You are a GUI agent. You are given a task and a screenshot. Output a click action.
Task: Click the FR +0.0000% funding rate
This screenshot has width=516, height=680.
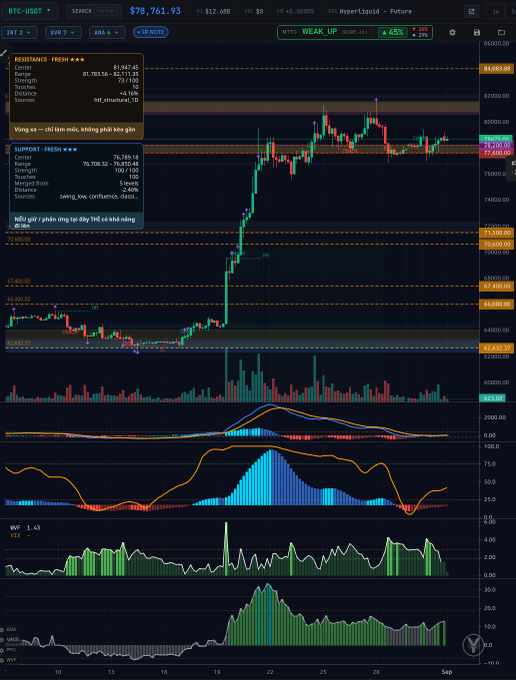point(295,11)
